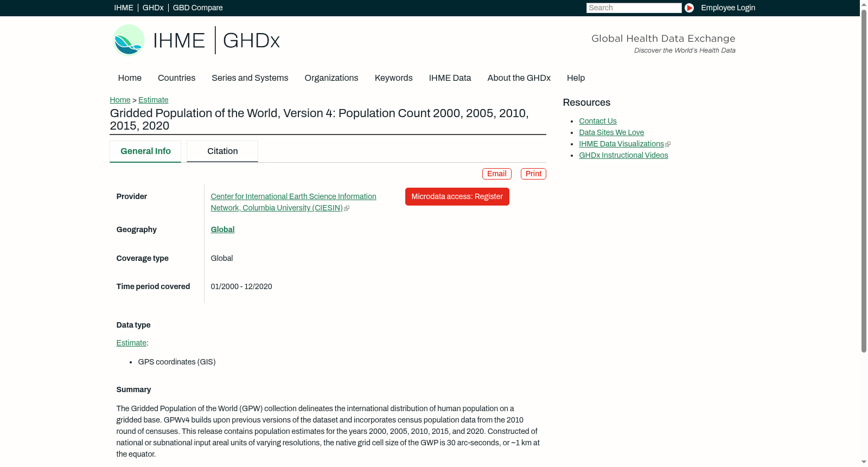
Task: Click Estimate in the breadcrumb
Action: 154,100
